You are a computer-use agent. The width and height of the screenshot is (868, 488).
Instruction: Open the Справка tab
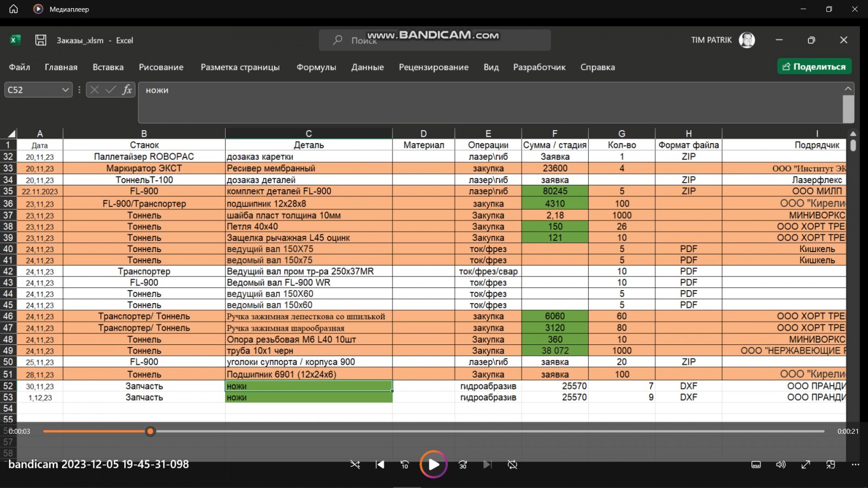[x=597, y=67]
